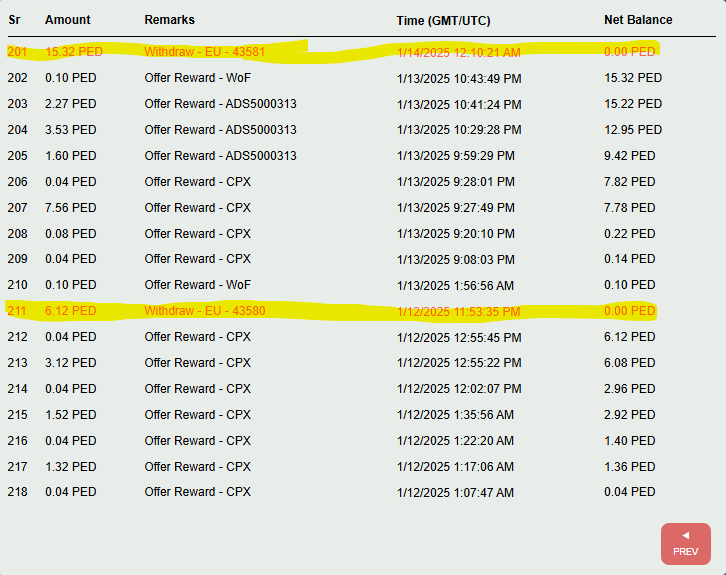This screenshot has height=575, width=726.
Task: Click the Net Balance column header
Action: click(638, 20)
